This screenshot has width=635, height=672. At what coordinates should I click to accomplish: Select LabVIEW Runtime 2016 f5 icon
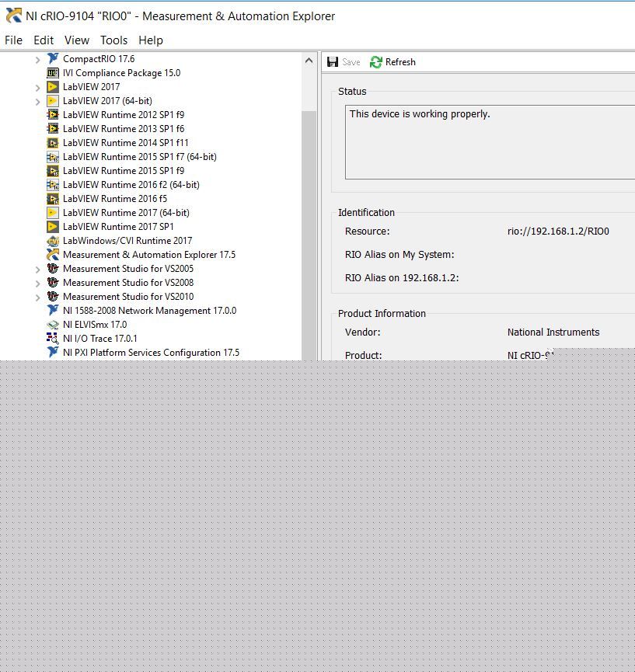click(x=52, y=199)
